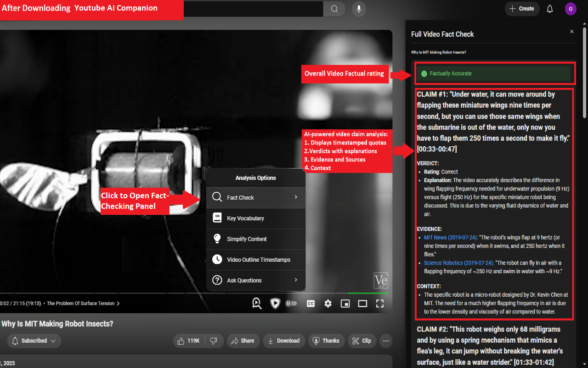Image resolution: width=588 pixels, height=368 pixels.
Task: Click the search magnifier button
Action: click(334, 9)
